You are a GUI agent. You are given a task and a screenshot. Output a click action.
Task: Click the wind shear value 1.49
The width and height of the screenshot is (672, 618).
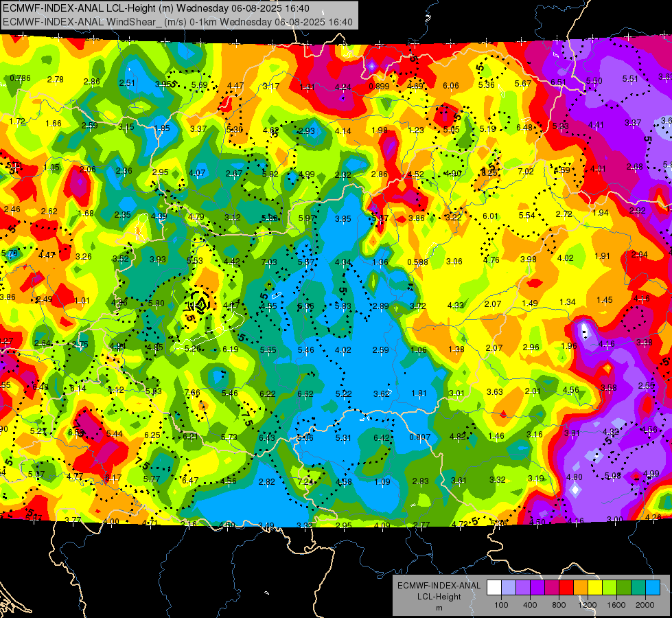pyautogui.click(x=530, y=304)
